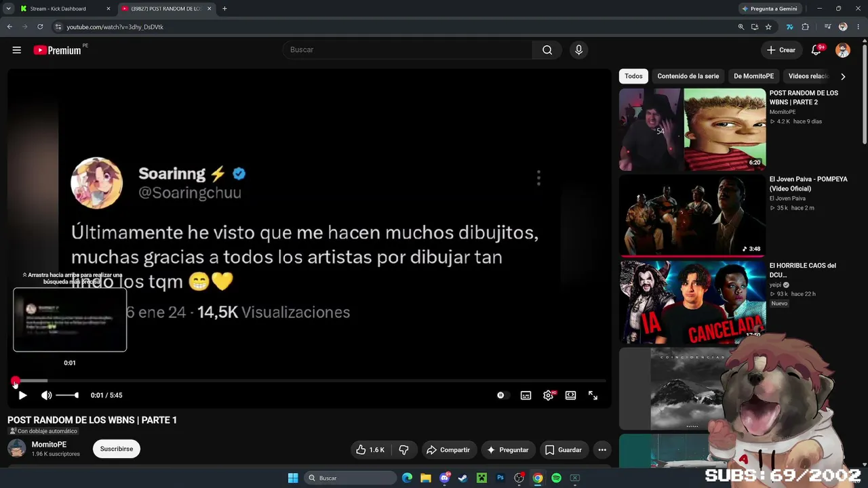This screenshot has width=868, height=488.
Task: Open the POST RANDOM PARTE 2 thumbnail
Action: [692, 129]
